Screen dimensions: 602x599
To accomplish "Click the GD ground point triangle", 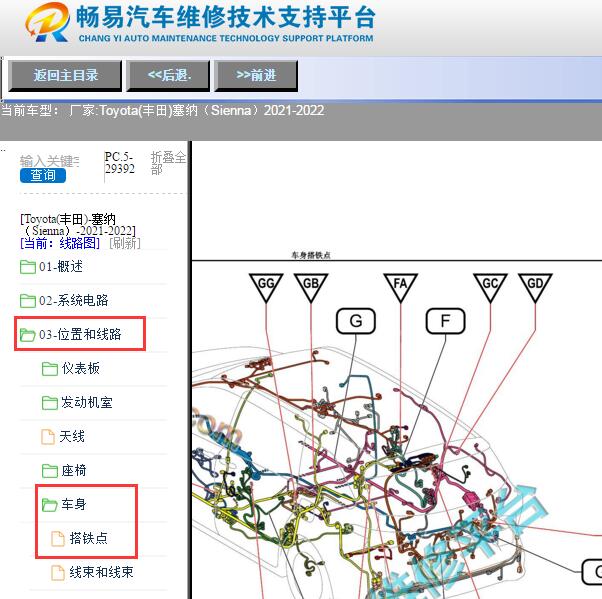I will (x=535, y=287).
